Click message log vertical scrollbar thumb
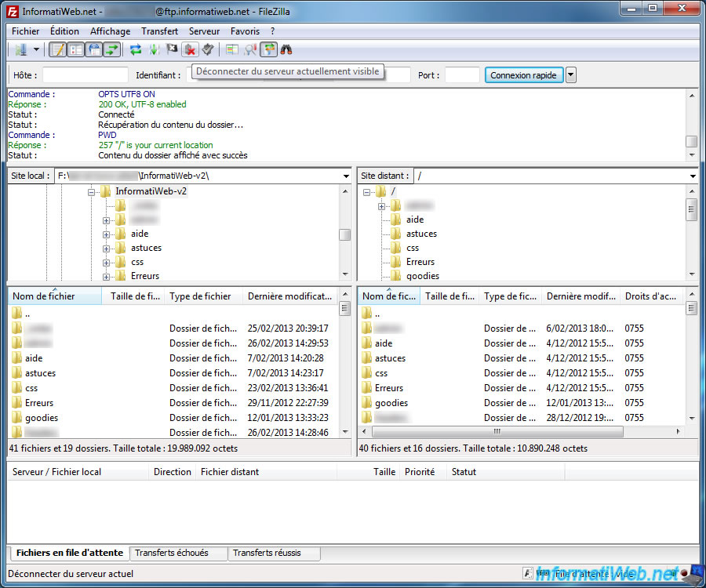Image resolution: width=706 pixels, height=588 pixels. pyautogui.click(x=692, y=141)
